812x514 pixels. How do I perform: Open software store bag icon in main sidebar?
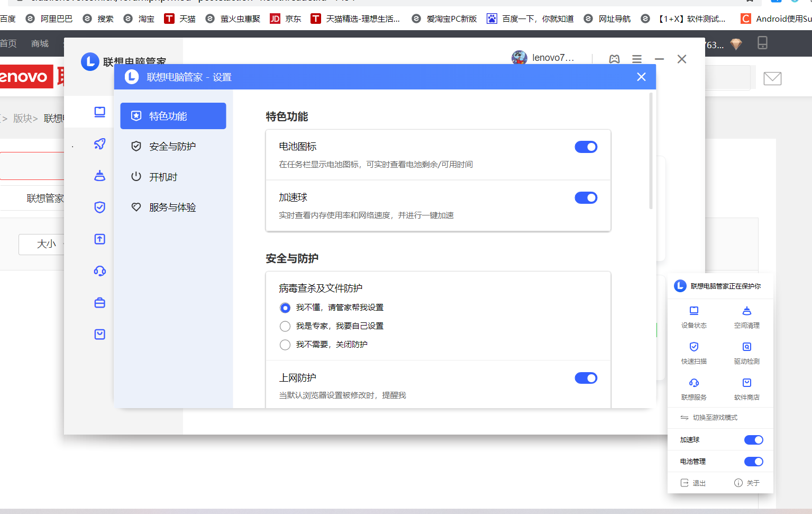tap(99, 334)
